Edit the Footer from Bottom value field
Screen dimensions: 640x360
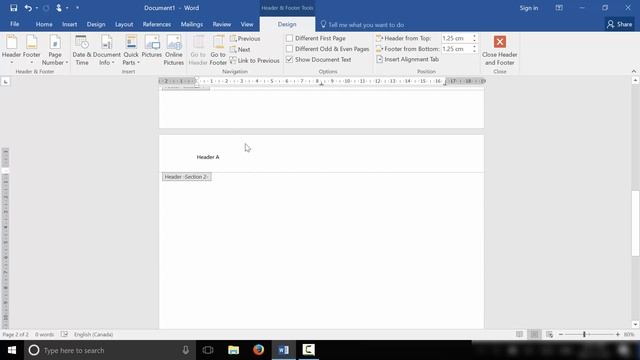(456, 49)
